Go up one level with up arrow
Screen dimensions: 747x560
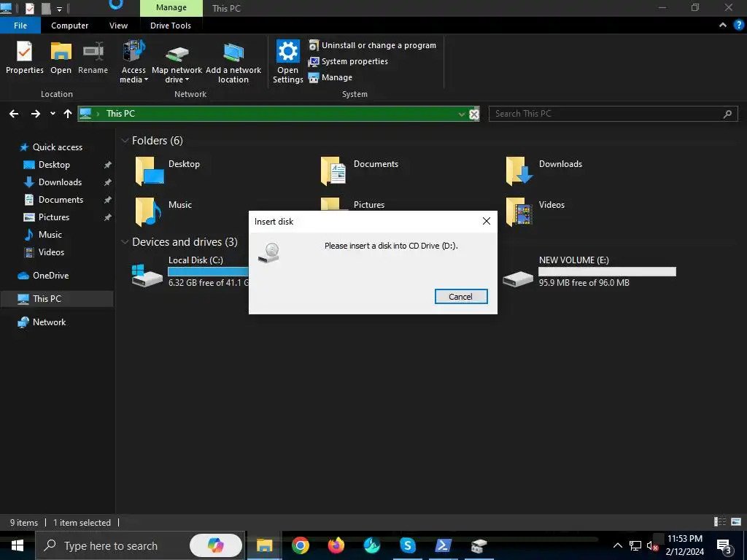pos(68,114)
